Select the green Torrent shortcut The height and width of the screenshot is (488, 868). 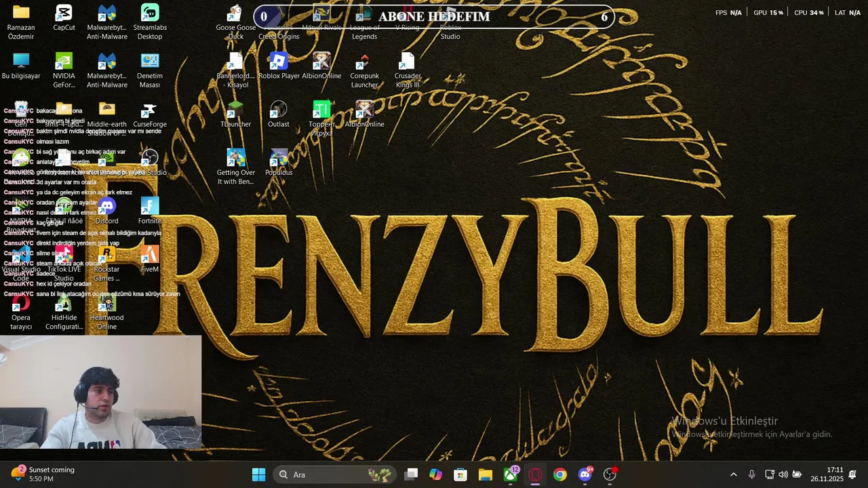pos(321,119)
